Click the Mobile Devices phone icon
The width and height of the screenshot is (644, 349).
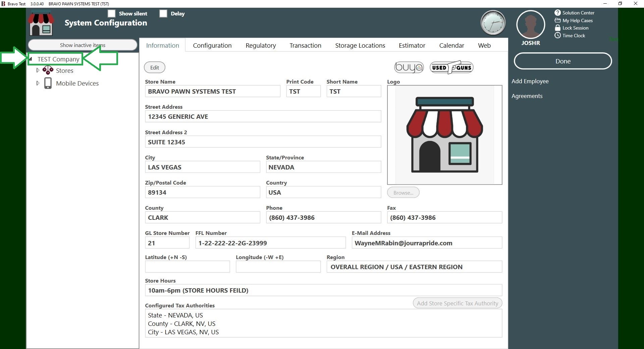coord(48,83)
